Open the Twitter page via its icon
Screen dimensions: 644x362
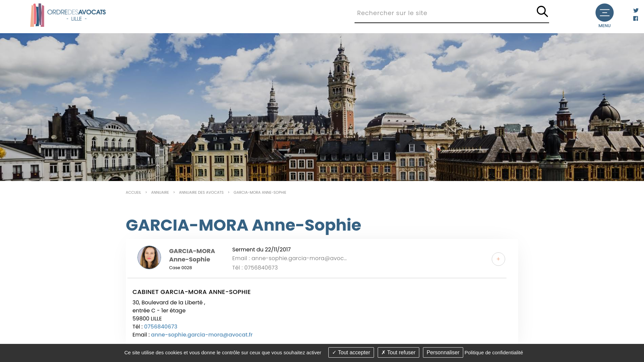click(635, 10)
